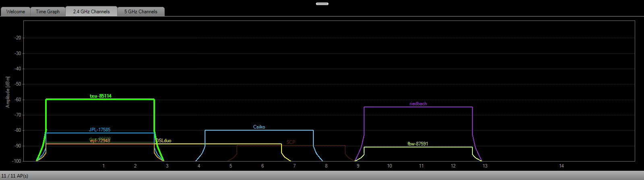Click channel 1 on the axis
Image resolution: width=644 pixels, height=180 pixels.
tap(104, 166)
